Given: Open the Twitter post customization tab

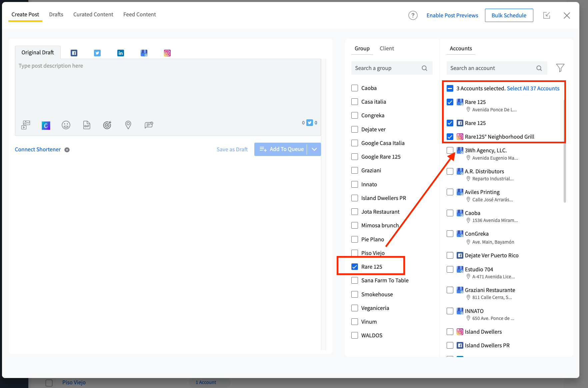Looking at the screenshot, I should coord(97,53).
